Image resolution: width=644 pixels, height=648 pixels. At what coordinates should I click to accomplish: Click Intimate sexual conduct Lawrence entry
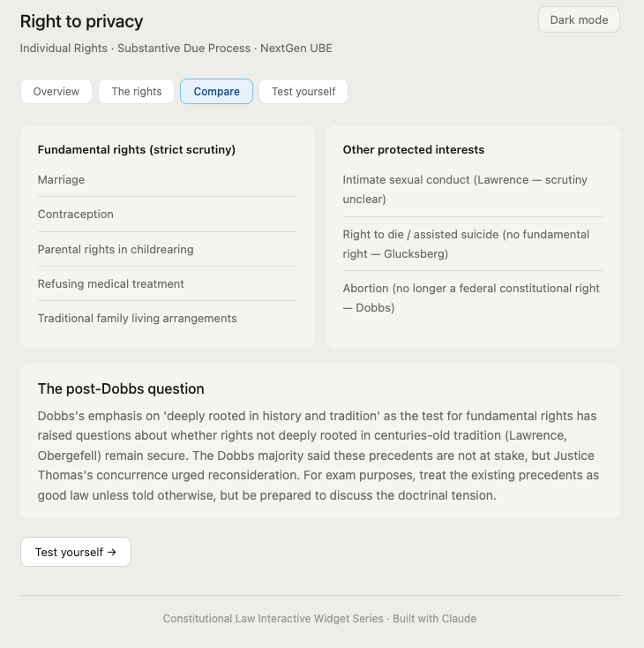pyautogui.click(x=465, y=189)
